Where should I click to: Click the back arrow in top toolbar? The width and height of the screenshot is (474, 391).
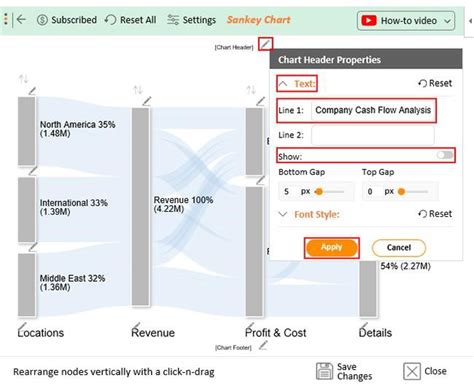click(21, 20)
